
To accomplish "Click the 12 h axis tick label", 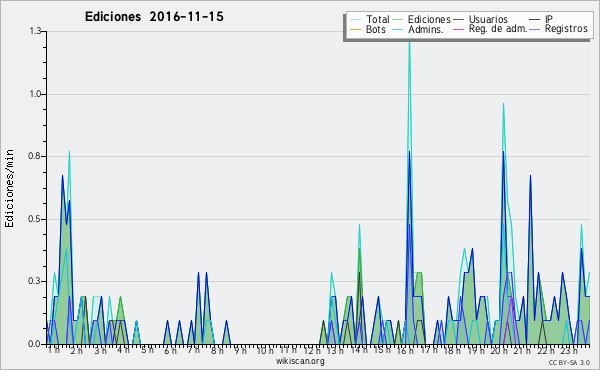I will click(x=312, y=350).
